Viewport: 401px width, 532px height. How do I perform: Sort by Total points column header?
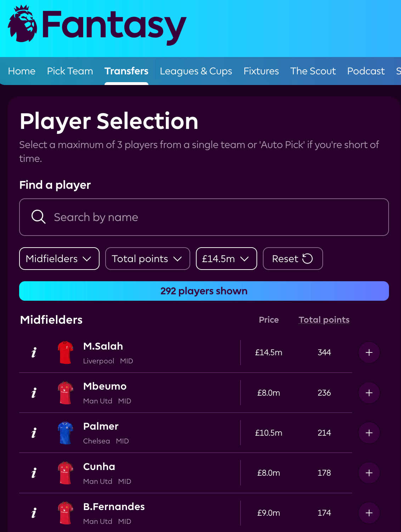click(324, 320)
